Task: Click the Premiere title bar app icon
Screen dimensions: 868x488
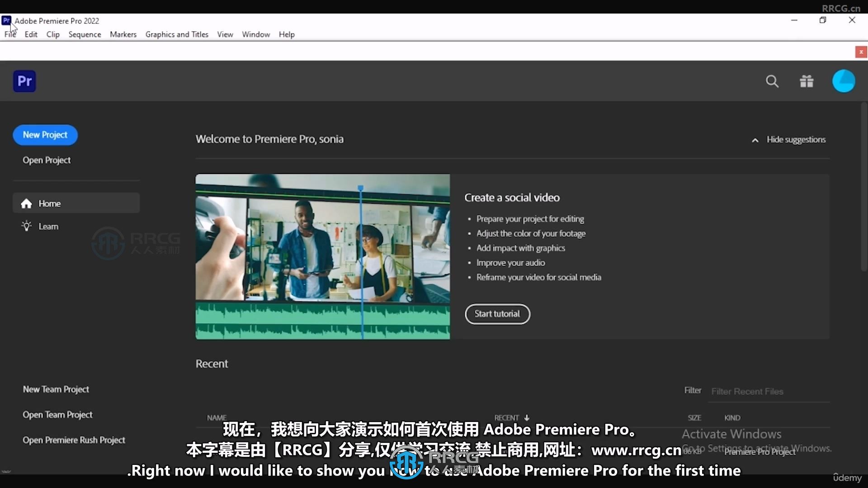Action: pyautogui.click(x=6, y=20)
